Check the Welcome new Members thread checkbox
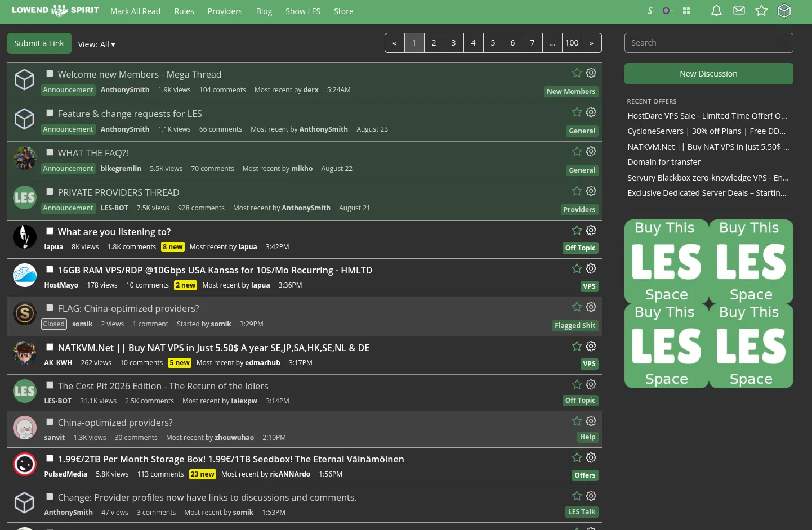812x530 pixels. 50,74
